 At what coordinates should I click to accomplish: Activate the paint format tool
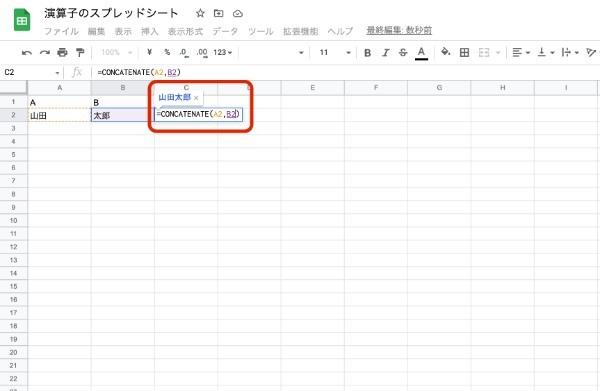tap(80, 52)
